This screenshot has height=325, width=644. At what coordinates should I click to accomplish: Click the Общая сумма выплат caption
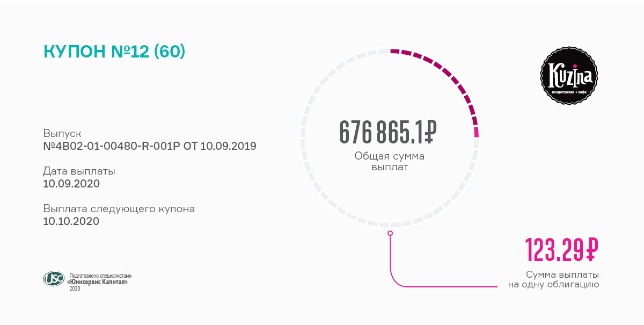(390, 162)
